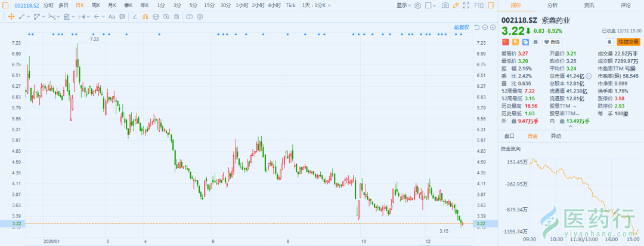Open the 快捷交易 quick trade button
The height and width of the screenshot is (246, 644).
(628, 42)
